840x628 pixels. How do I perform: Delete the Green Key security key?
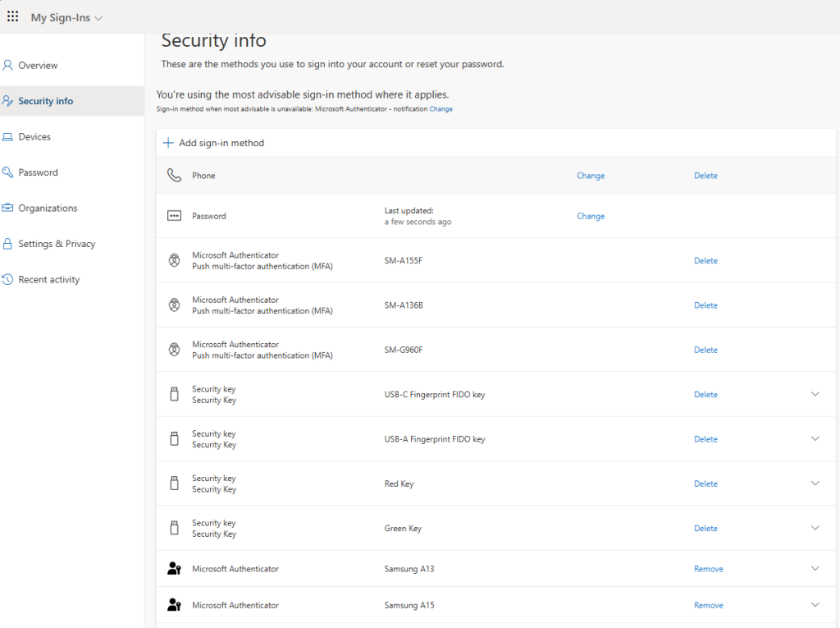pyautogui.click(x=705, y=528)
